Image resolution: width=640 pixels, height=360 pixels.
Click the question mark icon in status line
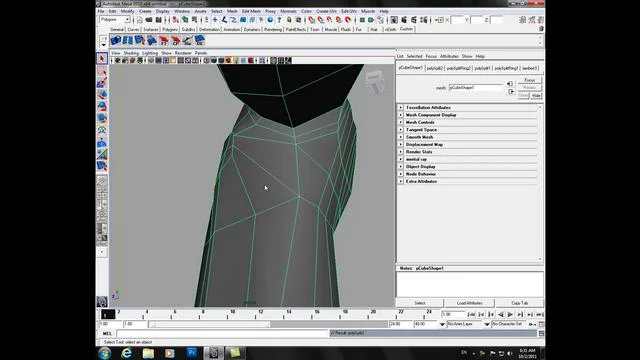[279, 20]
